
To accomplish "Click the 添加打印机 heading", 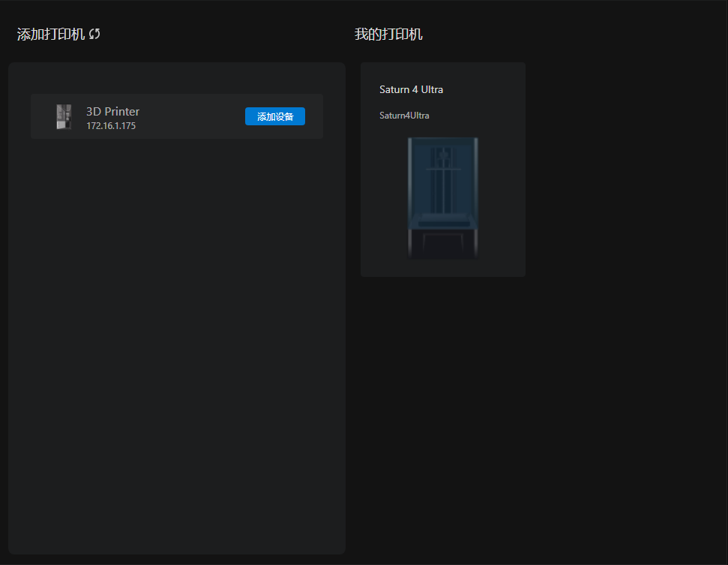I will click(x=50, y=35).
